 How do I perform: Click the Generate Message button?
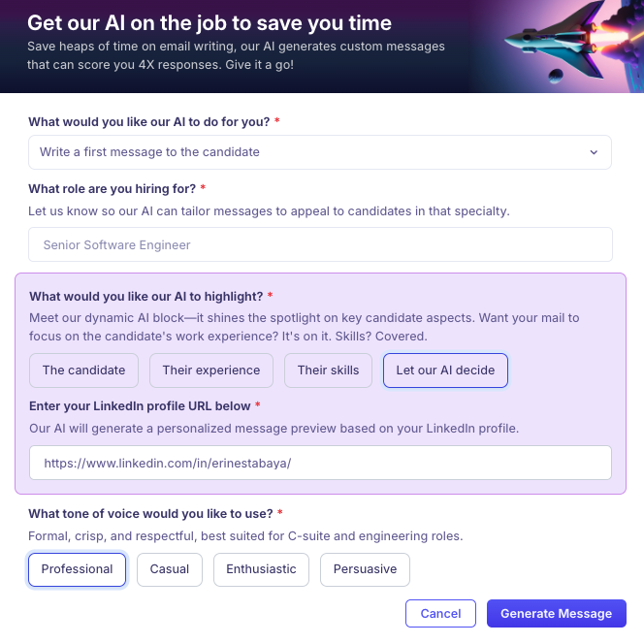(556, 614)
